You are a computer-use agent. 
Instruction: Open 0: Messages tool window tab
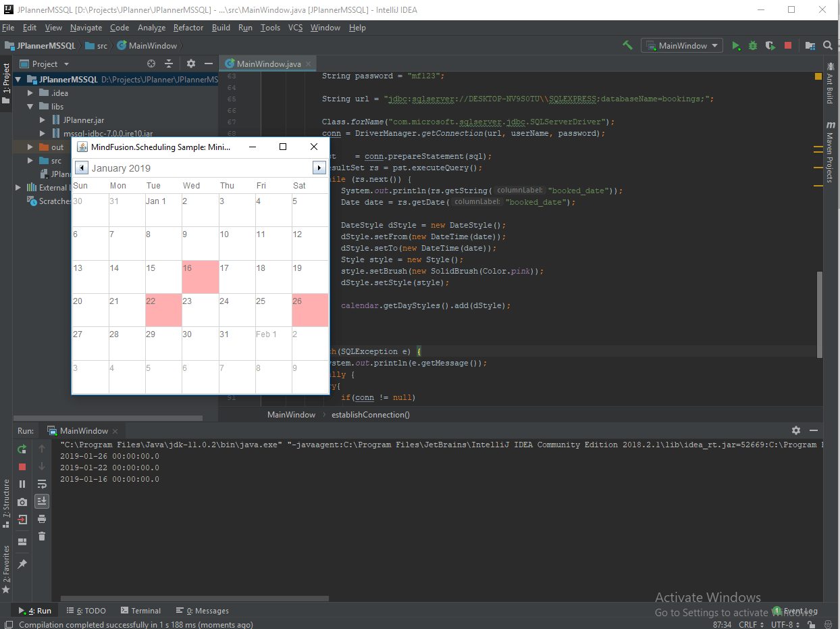tap(203, 611)
